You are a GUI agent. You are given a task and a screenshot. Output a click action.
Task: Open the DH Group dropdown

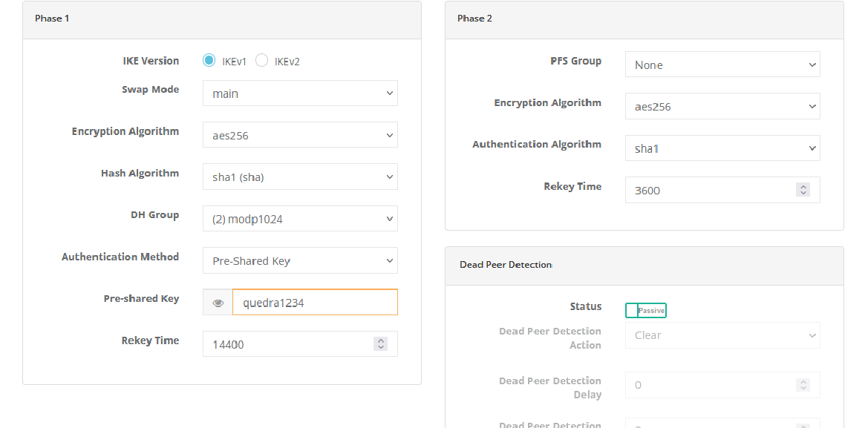(300, 219)
